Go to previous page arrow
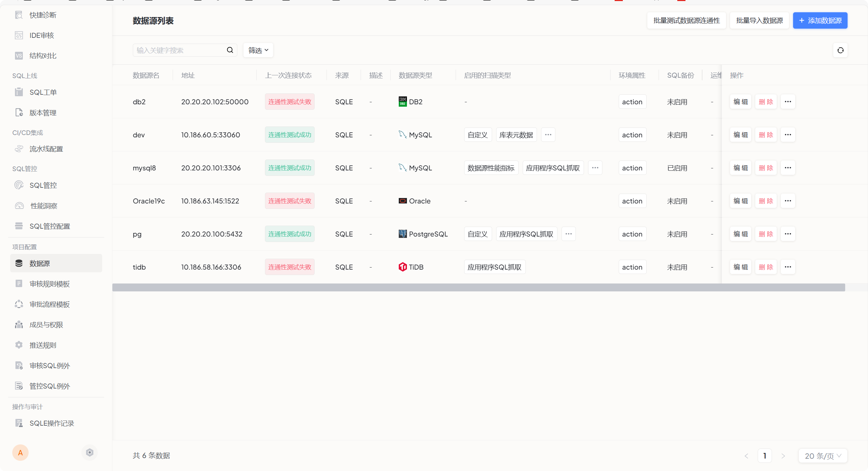Viewport: 868px width, 471px height. [746, 456]
